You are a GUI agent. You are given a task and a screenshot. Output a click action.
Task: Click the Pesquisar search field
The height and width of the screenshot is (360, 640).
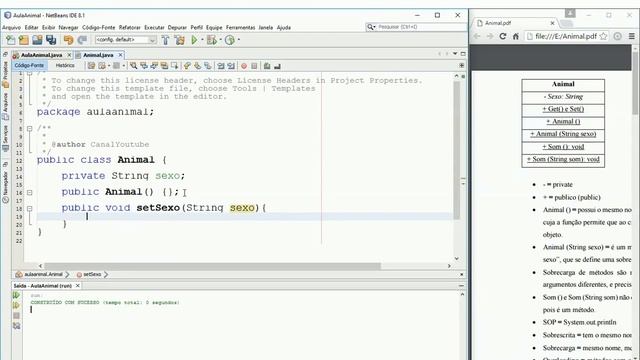[x=416, y=27]
